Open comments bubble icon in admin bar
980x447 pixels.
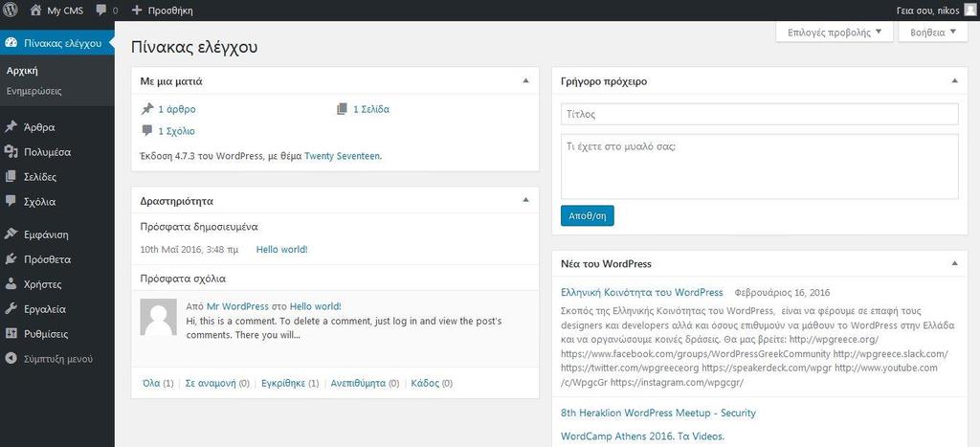coord(101,11)
